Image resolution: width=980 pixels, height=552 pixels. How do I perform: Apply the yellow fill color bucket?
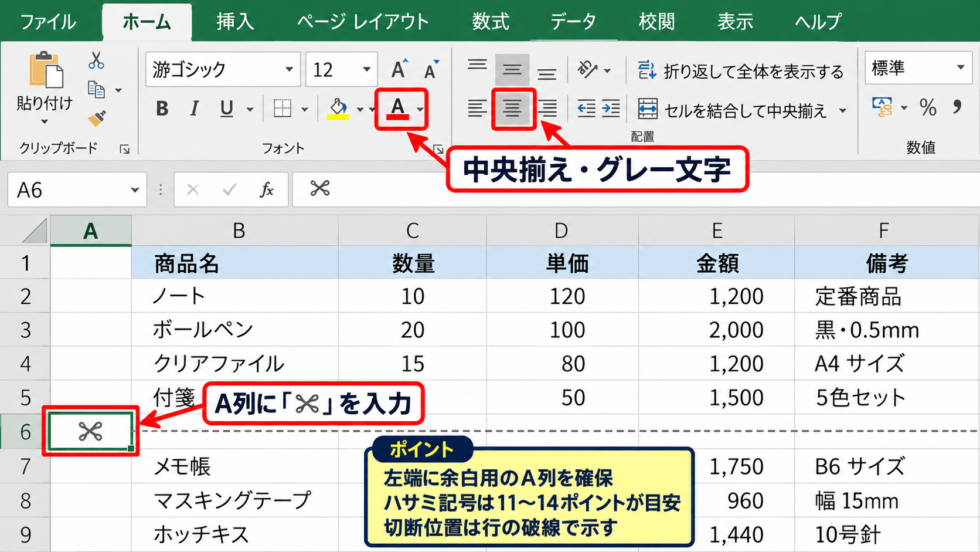pyautogui.click(x=338, y=109)
